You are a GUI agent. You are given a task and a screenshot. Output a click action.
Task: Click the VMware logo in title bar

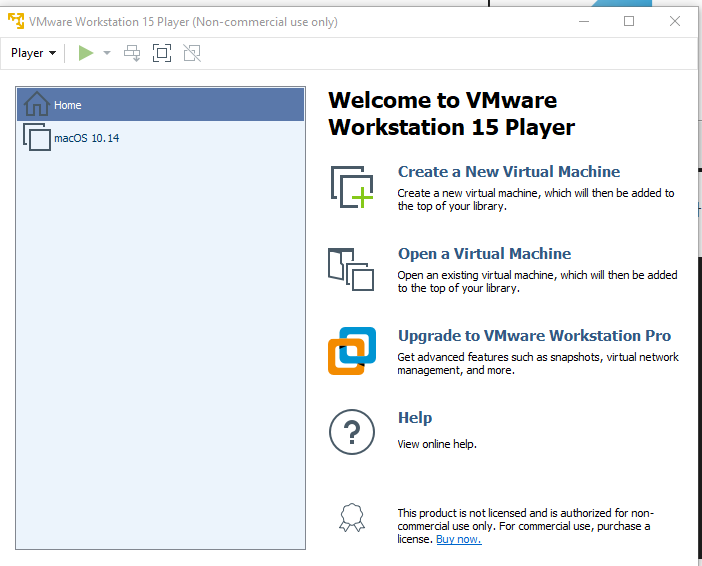click(x=16, y=21)
